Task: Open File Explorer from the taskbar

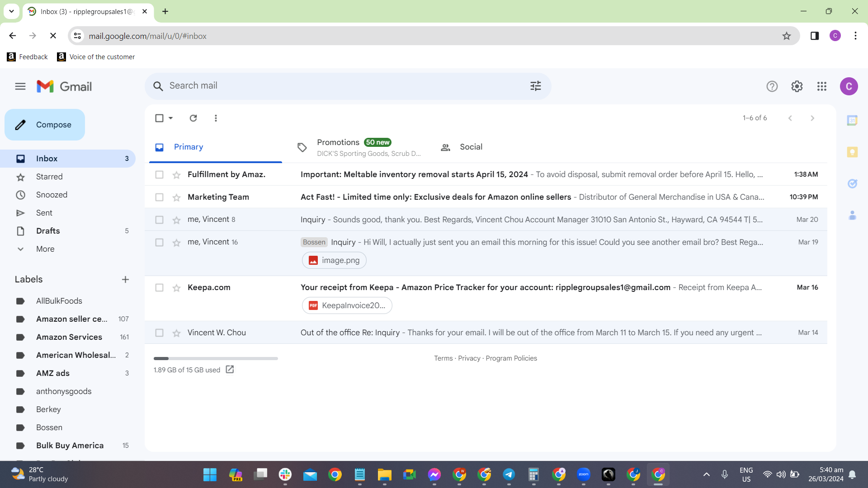Action: point(385,474)
